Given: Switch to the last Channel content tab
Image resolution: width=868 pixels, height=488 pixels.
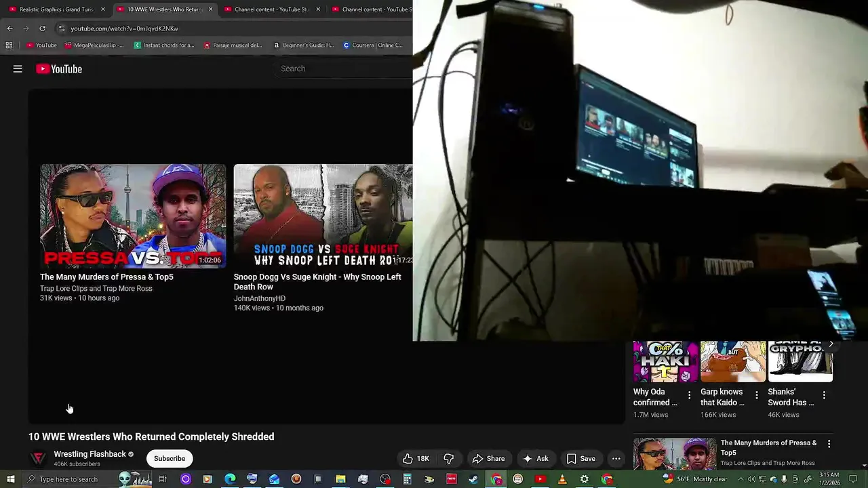Looking at the screenshot, I should click(x=372, y=9).
